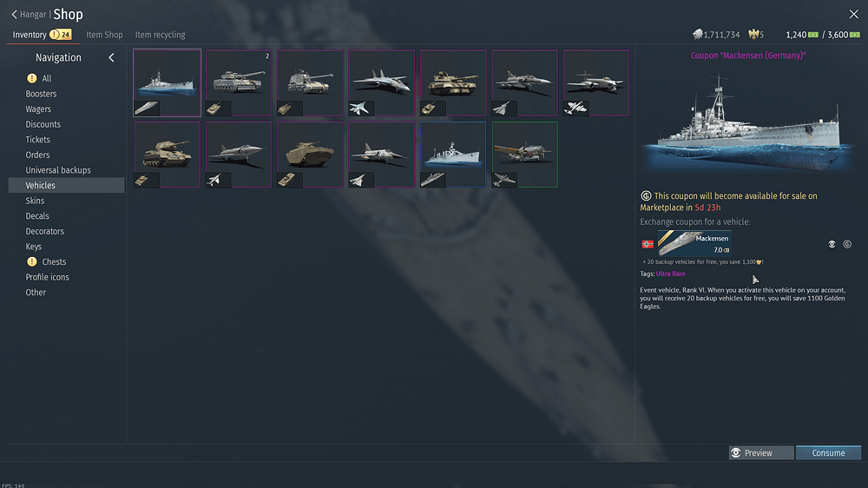Click the 5d 23h countdown text
The width and height of the screenshot is (868, 488).
tap(707, 208)
